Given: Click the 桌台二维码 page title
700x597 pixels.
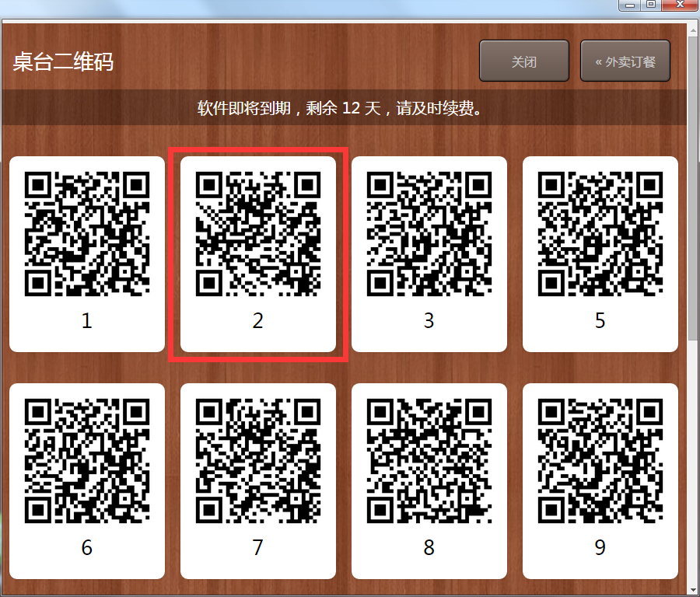Looking at the screenshot, I should (x=63, y=61).
